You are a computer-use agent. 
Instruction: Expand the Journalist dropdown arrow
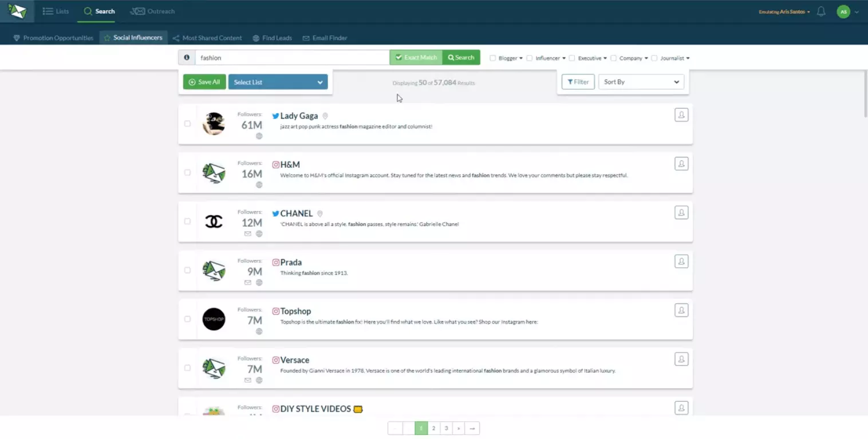[688, 58]
